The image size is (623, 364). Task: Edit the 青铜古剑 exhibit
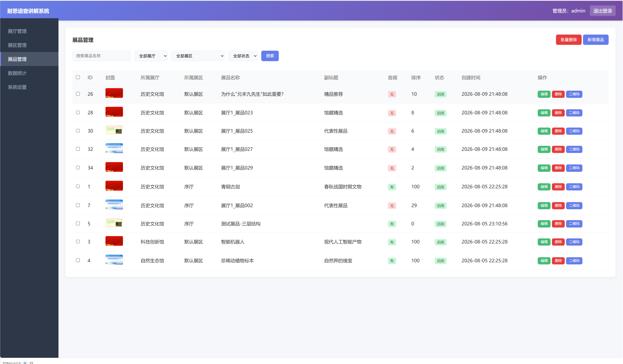[x=544, y=187]
